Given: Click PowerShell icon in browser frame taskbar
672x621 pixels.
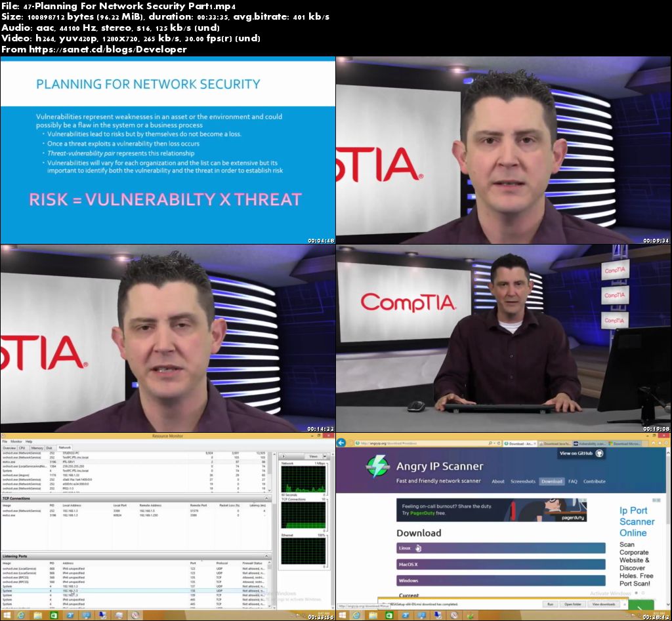Looking at the screenshot, I should 406,616.
